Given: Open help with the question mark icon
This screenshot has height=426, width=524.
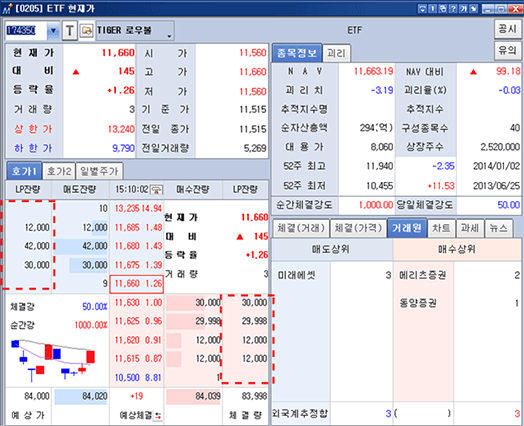Looking at the screenshot, I should point(453,9).
